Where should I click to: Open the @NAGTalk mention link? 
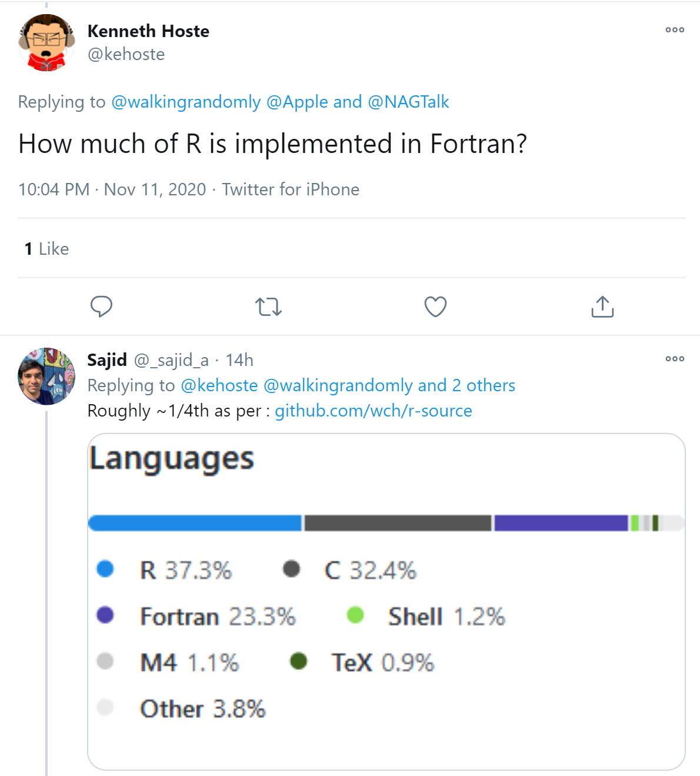(x=408, y=102)
